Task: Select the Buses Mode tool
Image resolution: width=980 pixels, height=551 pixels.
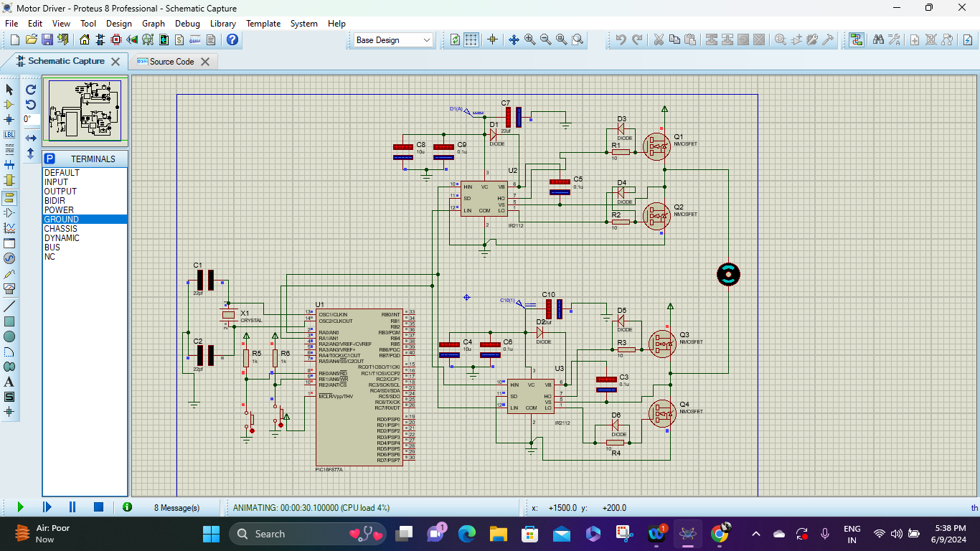Action: 9,164
